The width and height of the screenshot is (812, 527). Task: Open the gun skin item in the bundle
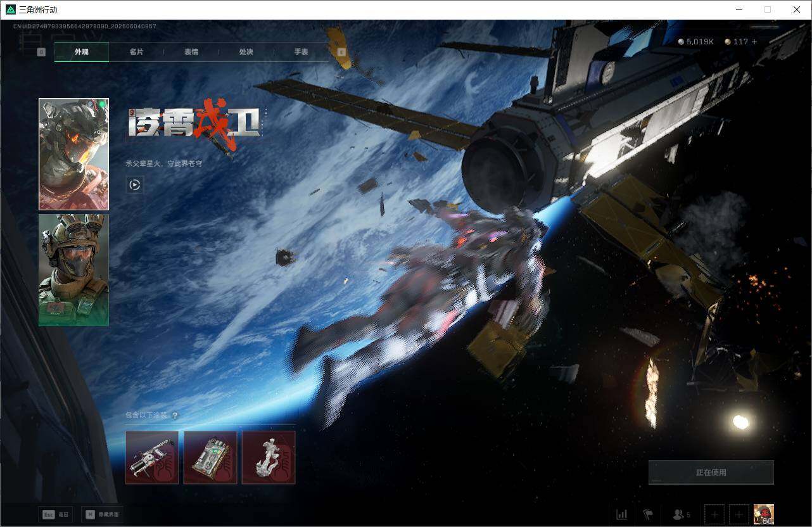pyautogui.click(x=152, y=457)
